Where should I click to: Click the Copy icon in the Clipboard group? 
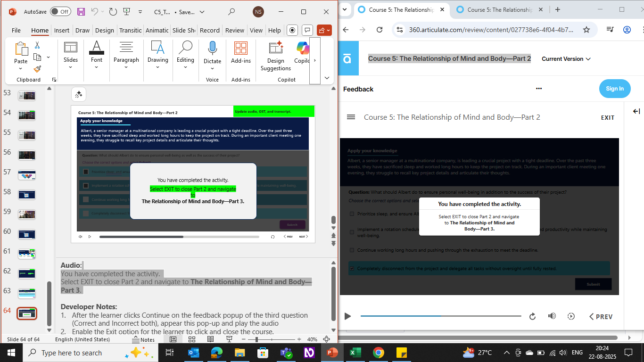(37, 57)
